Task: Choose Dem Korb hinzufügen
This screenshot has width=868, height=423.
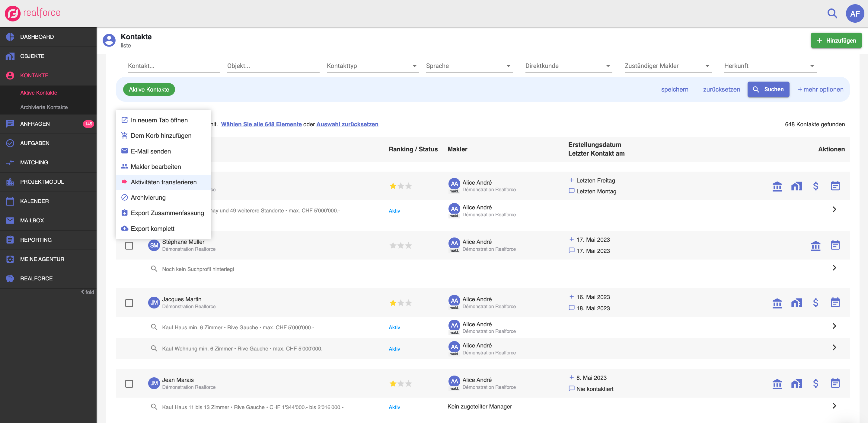Action: pos(163,136)
